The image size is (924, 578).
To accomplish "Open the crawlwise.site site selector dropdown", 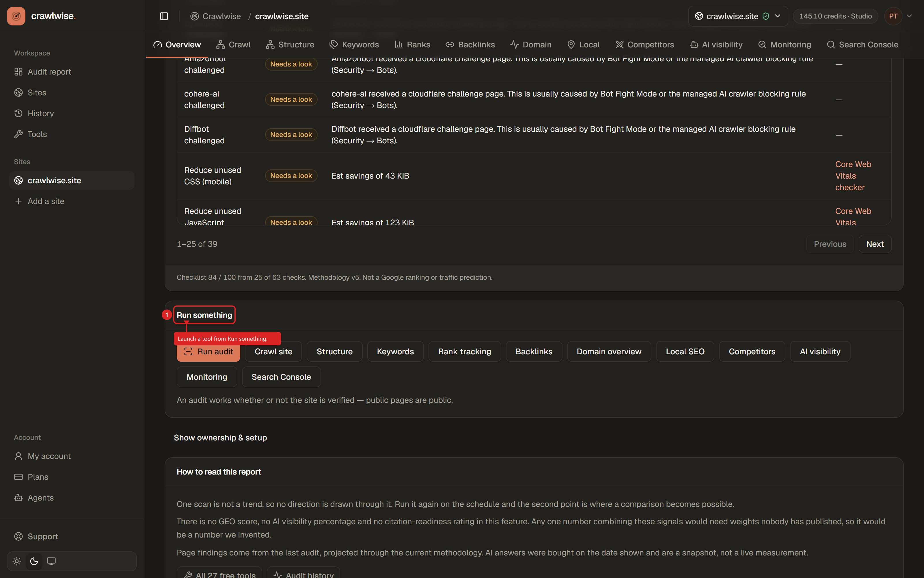I will click(738, 16).
